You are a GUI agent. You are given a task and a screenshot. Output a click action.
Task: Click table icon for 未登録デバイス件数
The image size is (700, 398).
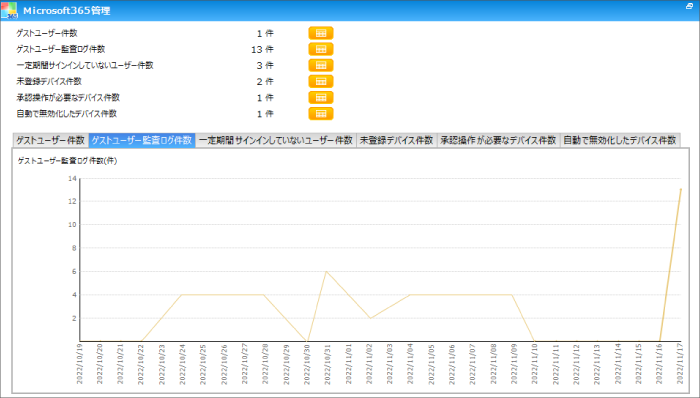321,81
